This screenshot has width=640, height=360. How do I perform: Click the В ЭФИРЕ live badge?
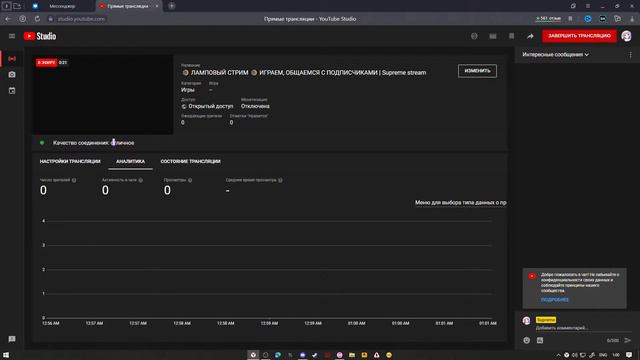[46, 62]
